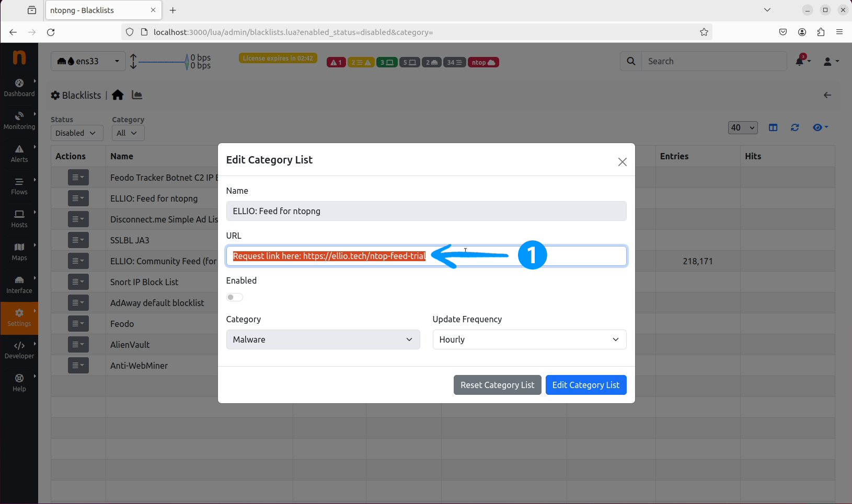Bookmark this page with the star icon
Screen dimensions: 852x504
(x=704, y=32)
